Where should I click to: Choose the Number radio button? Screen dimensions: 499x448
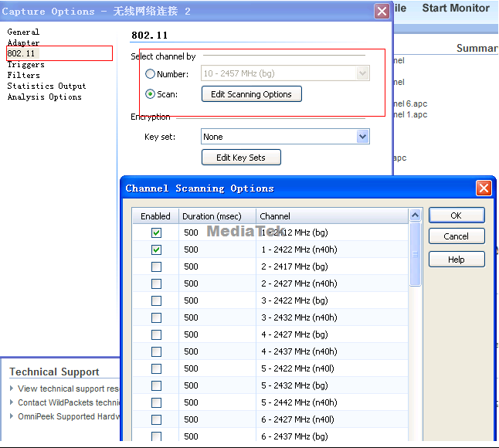tap(150, 74)
